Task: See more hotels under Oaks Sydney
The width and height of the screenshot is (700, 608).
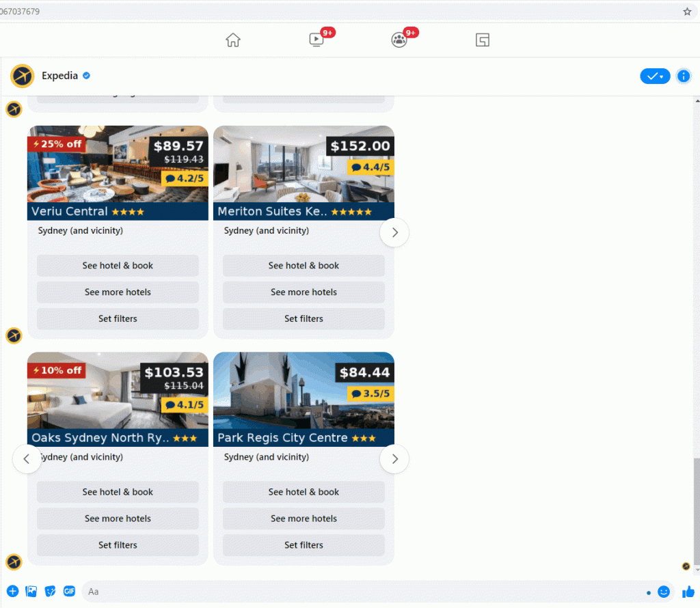Action: pos(118,519)
